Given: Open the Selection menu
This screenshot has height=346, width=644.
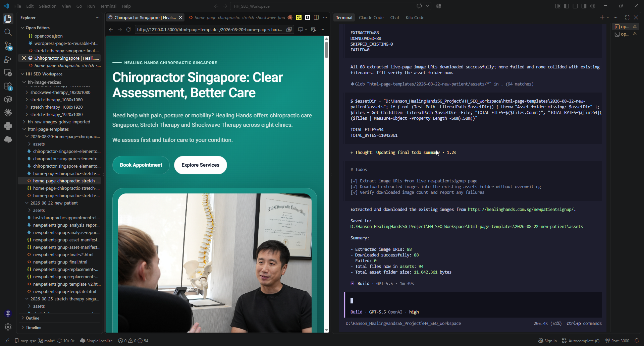Looking at the screenshot, I should [48, 6].
